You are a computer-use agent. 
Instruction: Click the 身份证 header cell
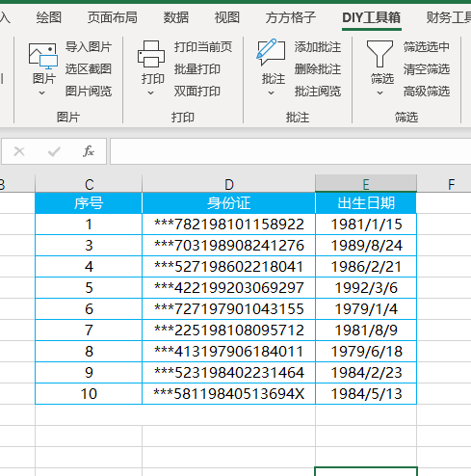click(228, 203)
